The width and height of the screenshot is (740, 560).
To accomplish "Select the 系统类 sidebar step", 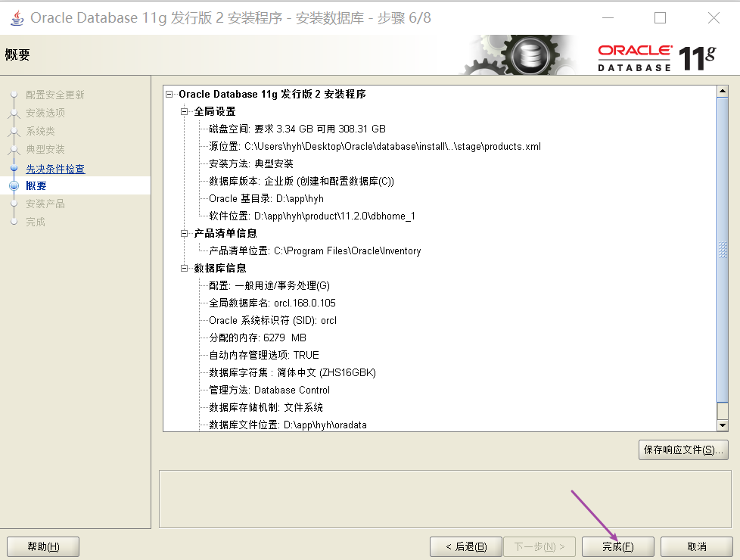I will tap(40, 131).
